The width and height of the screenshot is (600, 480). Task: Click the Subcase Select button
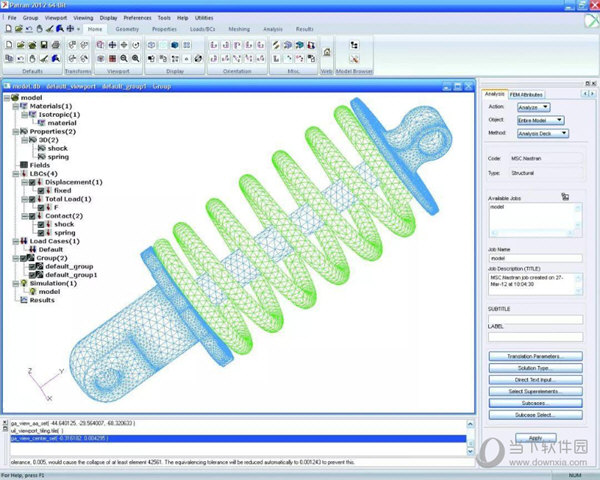point(535,415)
